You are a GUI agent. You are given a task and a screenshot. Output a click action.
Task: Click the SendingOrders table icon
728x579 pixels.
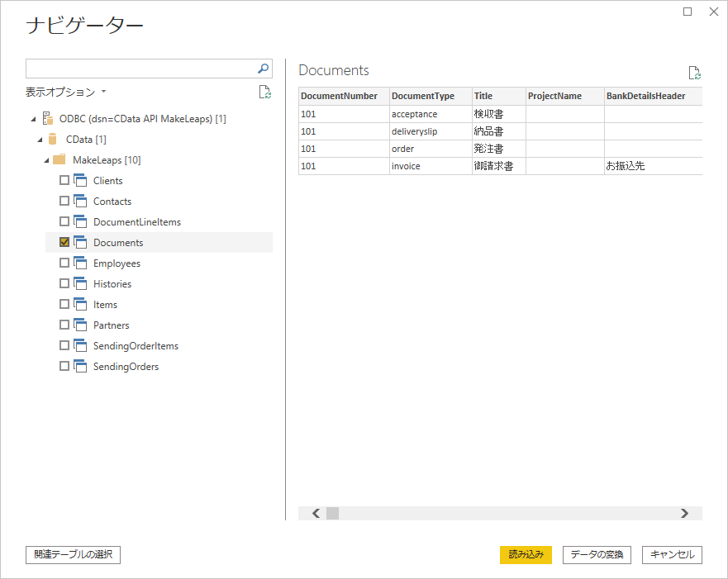click(80, 367)
